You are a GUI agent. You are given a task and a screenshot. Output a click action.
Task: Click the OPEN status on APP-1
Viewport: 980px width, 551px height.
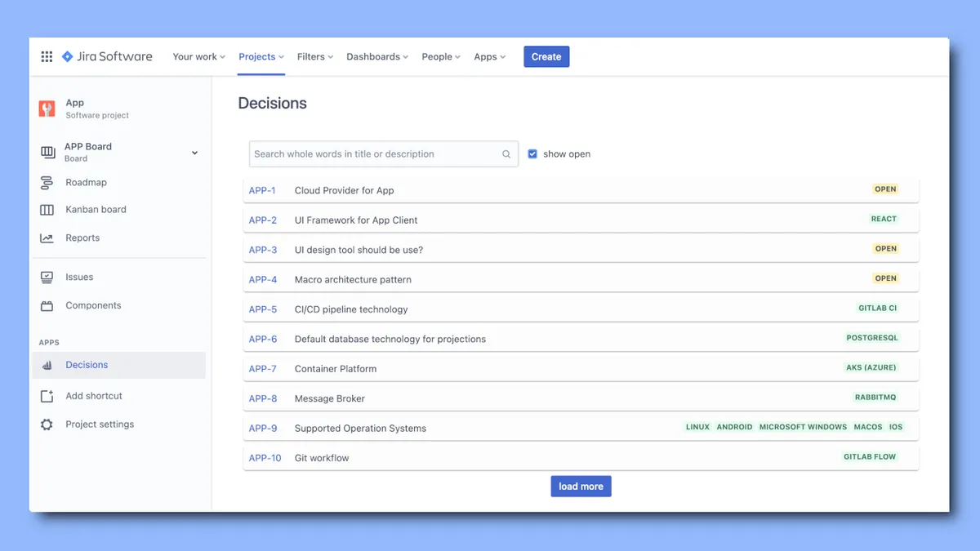pyautogui.click(x=885, y=189)
